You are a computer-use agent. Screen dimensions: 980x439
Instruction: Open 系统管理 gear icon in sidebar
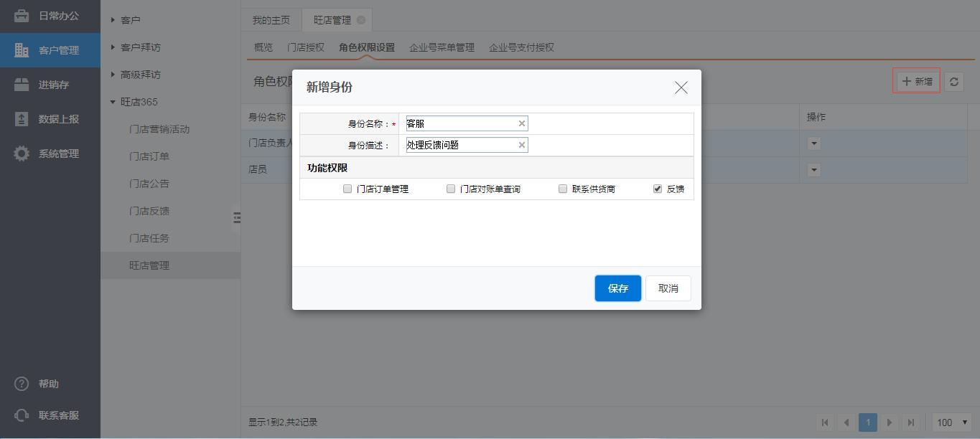(22, 154)
